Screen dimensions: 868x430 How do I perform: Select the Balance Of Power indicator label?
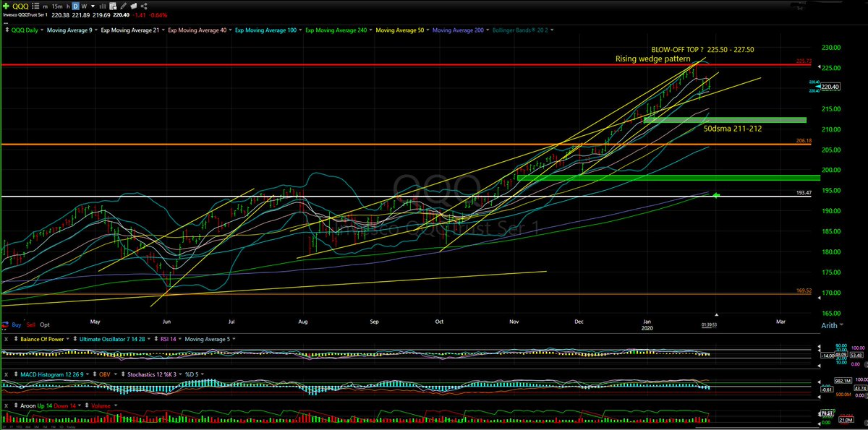tap(42, 339)
